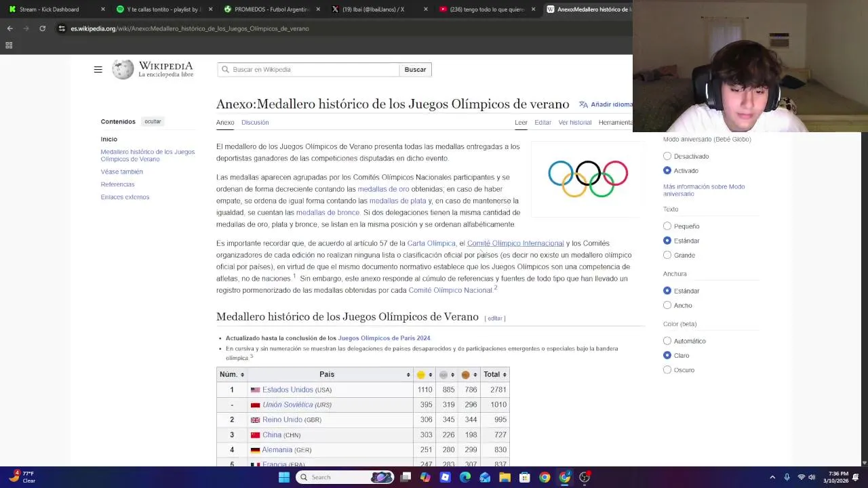Sort table by silver medal column
This screenshot has width=868, height=488.
tap(453, 375)
